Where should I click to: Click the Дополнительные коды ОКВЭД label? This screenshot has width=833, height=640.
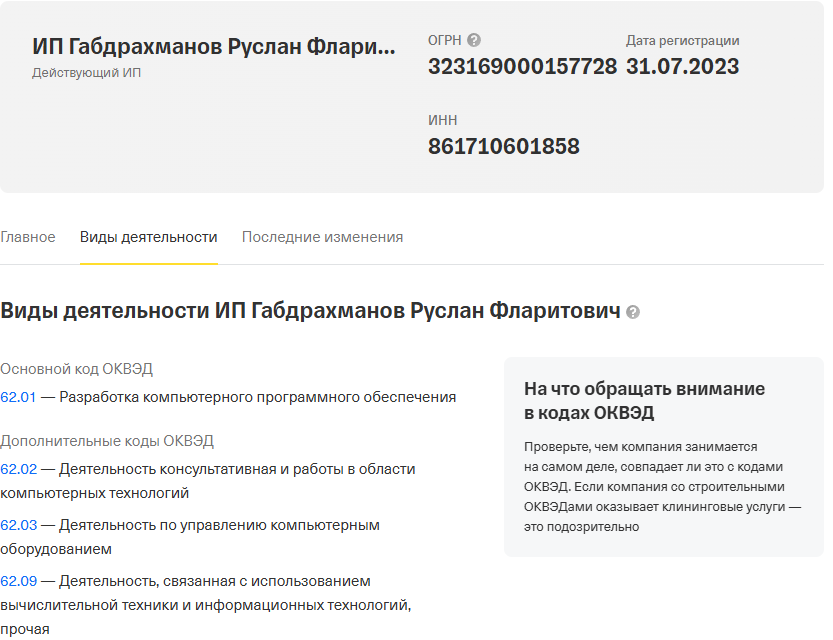coord(107,441)
